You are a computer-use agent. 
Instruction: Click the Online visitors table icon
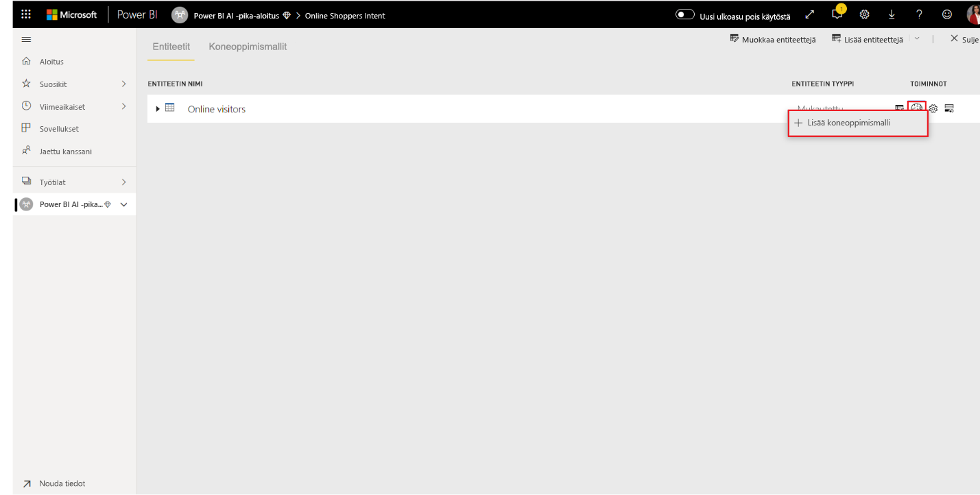[x=170, y=108]
